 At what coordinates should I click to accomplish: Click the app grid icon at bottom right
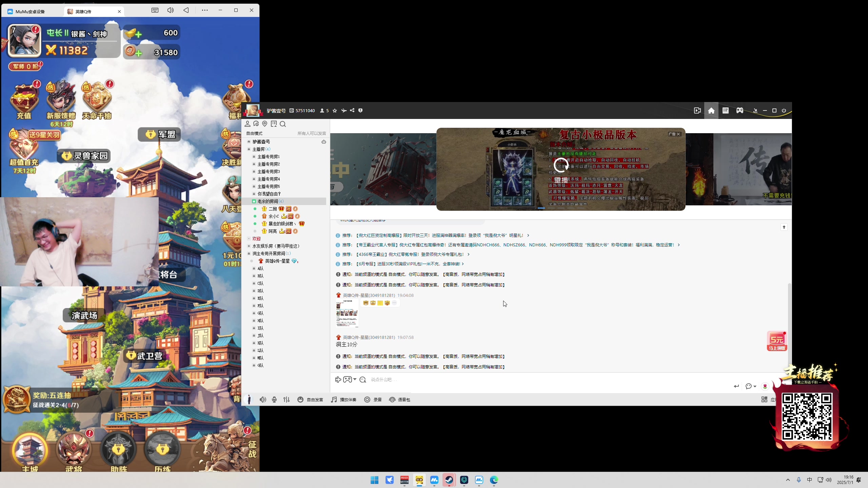tap(764, 400)
